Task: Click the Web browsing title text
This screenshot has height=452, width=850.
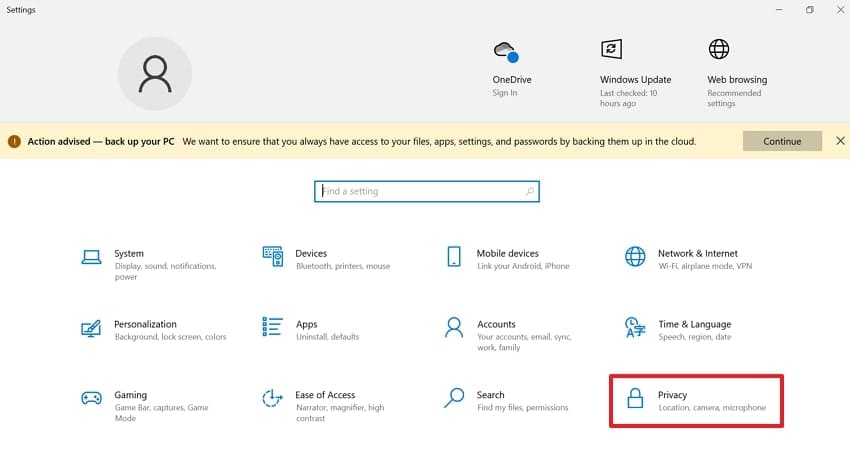Action: click(737, 80)
